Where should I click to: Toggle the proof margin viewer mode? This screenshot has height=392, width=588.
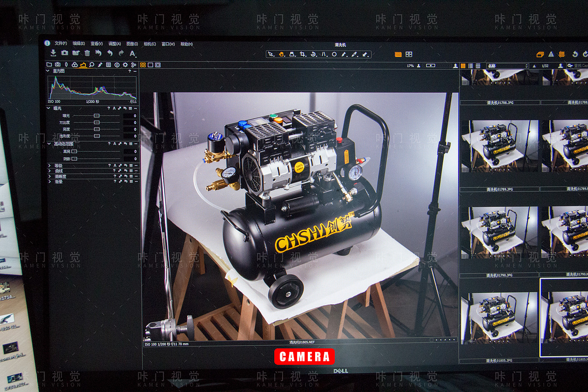(x=158, y=65)
